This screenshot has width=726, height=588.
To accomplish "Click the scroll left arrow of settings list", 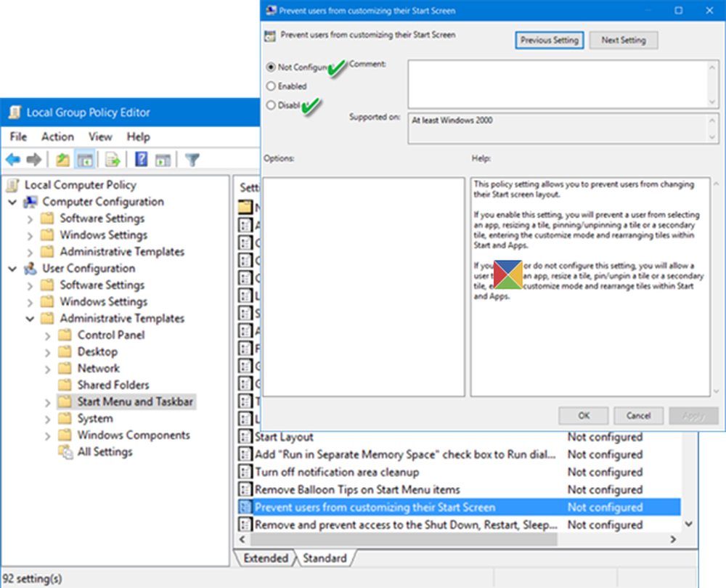I will click(x=242, y=539).
